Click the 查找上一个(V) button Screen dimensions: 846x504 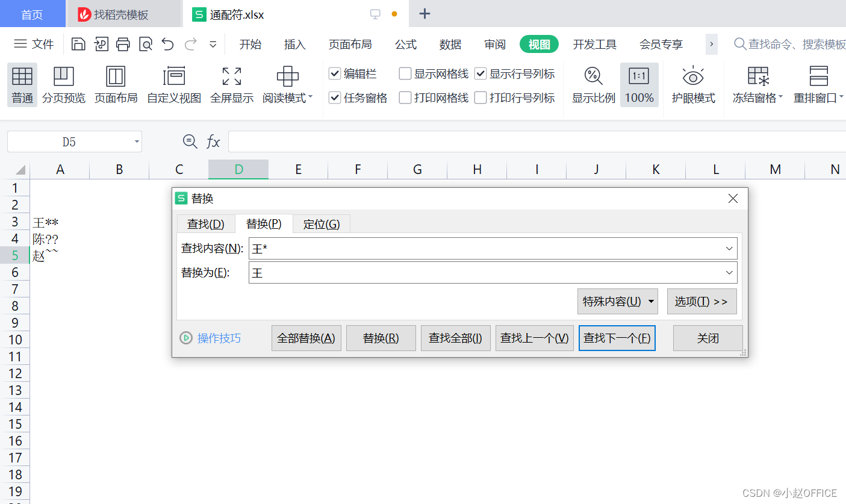(535, 338)
